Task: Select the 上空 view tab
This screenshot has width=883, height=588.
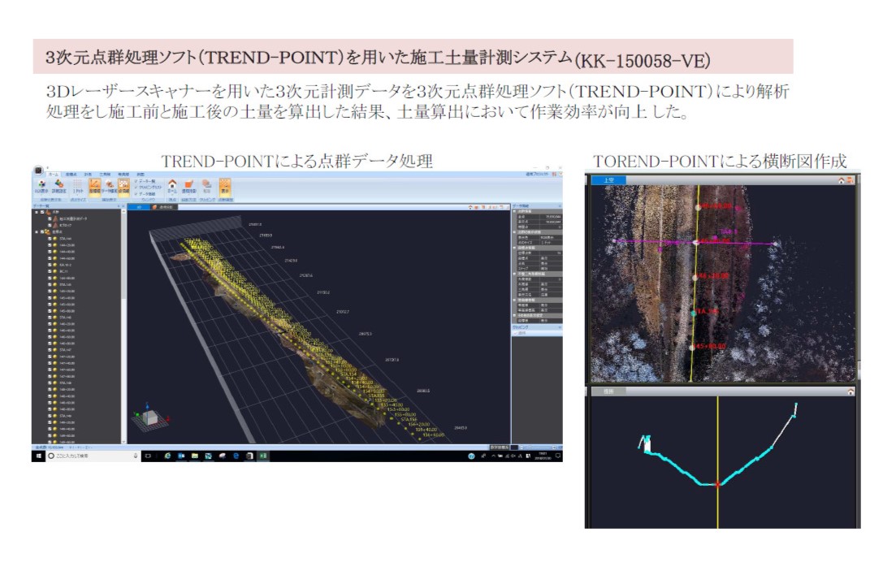Action: (x=608, y=180)
